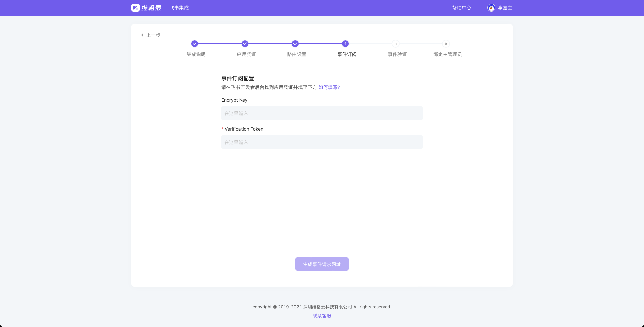Image resolution: width=644 pixels, height=327 pixels.
Task: Select the 事件订阅 step label
Action: coord(347,54)
